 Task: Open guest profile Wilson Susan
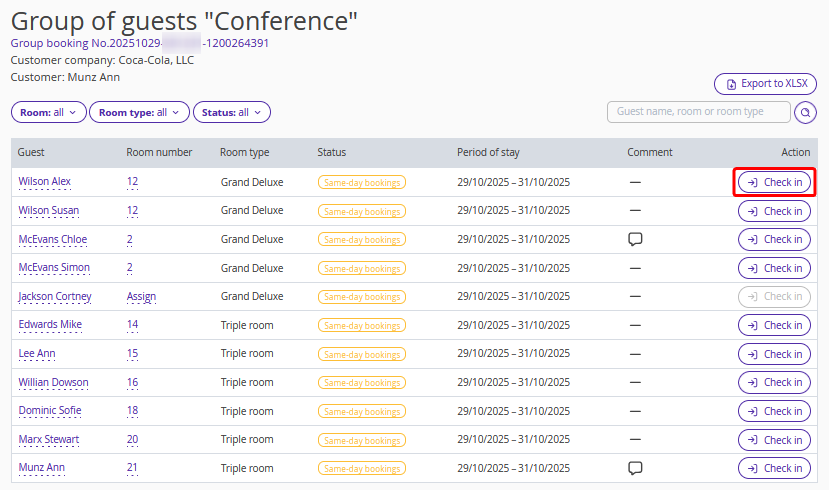49,211
